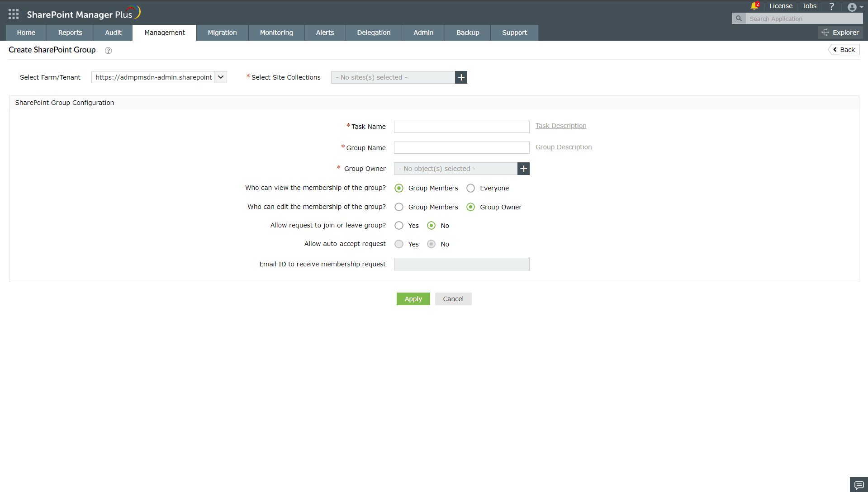Click the SharePoint Manager Plus logo
Image resolution: width=868 pixels, height=492 pixels.
coord(84,14)
